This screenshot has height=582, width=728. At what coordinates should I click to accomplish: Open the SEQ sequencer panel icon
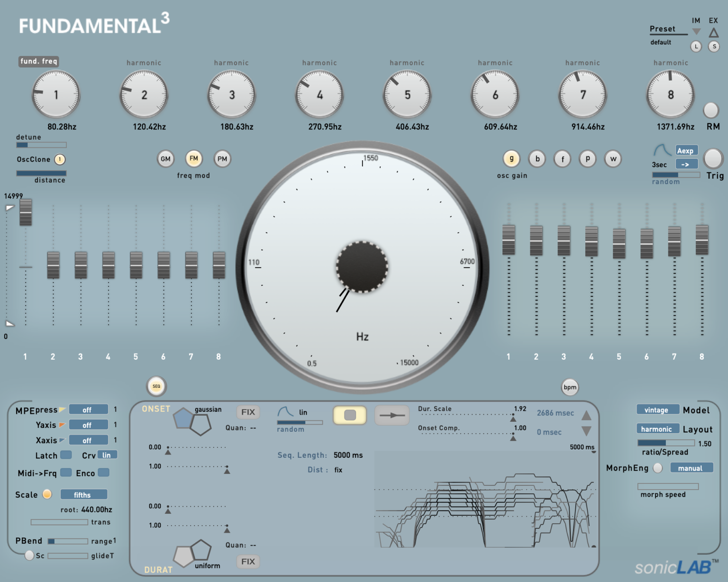(156, 386)
